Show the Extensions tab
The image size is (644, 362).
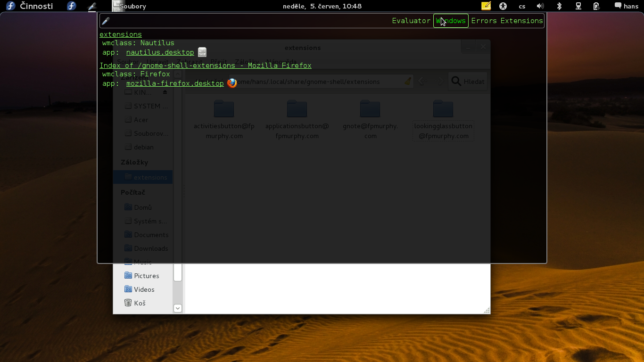coord(521,21)
